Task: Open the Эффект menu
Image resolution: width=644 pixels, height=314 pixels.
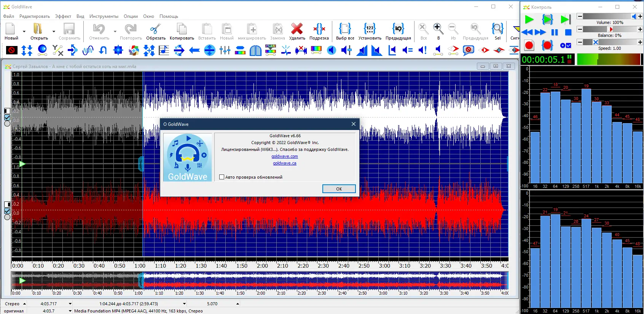Action: (63, 16)
